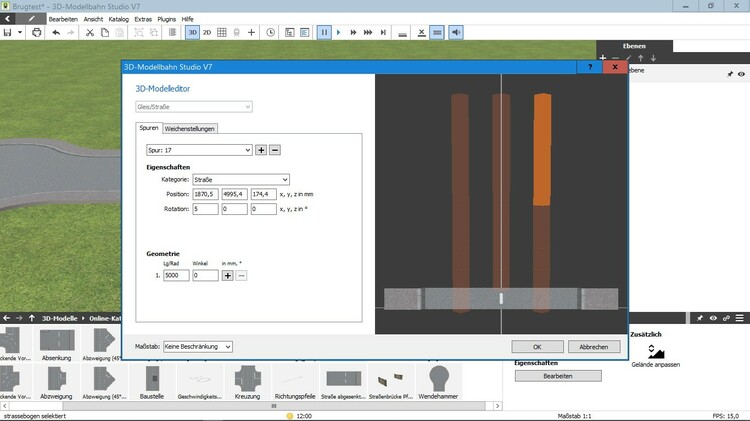Open the Gleis/Straße dropdown
This screenshot has width=750, height=421.
[194, 107]
